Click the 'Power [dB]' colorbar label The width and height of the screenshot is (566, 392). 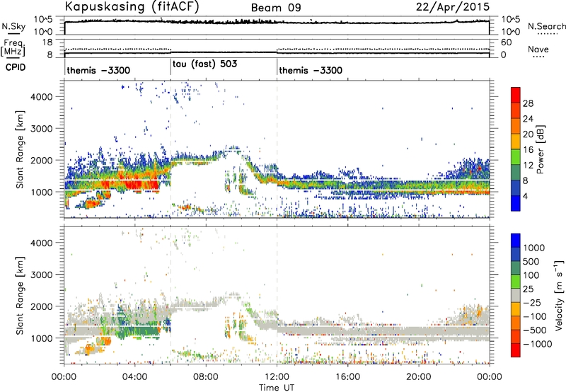[x=541, y=149]
